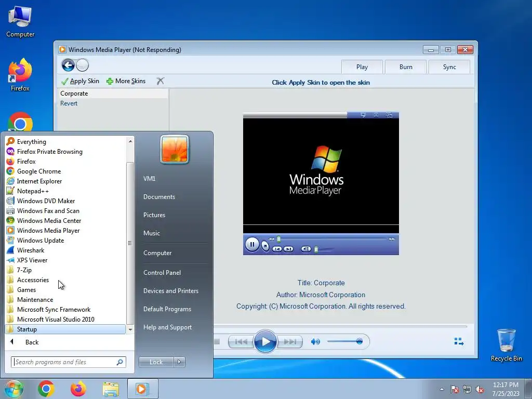Open the Recycle Bin on desktop
The height and width of the screenshot is (399, 532).
point(506,345)
